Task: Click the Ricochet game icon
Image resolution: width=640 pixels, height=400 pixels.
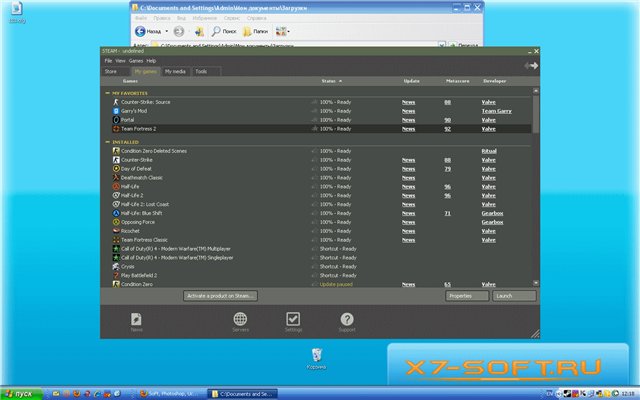Action: pos(116,231)
